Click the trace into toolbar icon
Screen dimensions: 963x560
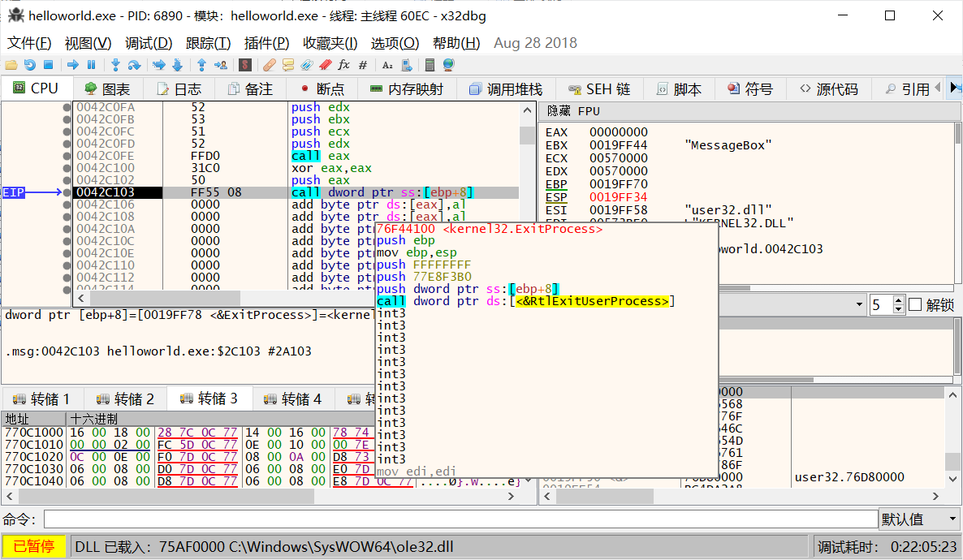point(159,65)
